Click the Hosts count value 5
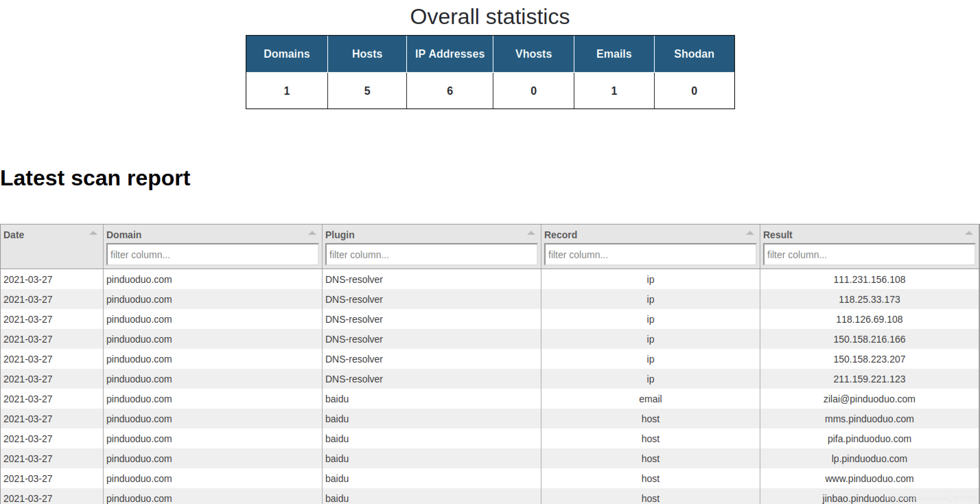Screen dimensions: 980x504 point(367,91)
